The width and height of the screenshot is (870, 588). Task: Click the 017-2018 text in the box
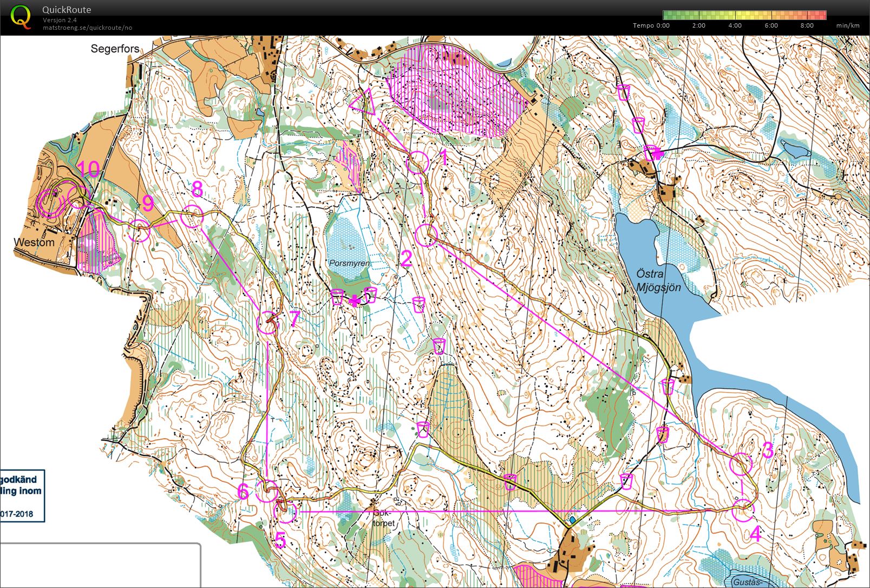[17, 513]
